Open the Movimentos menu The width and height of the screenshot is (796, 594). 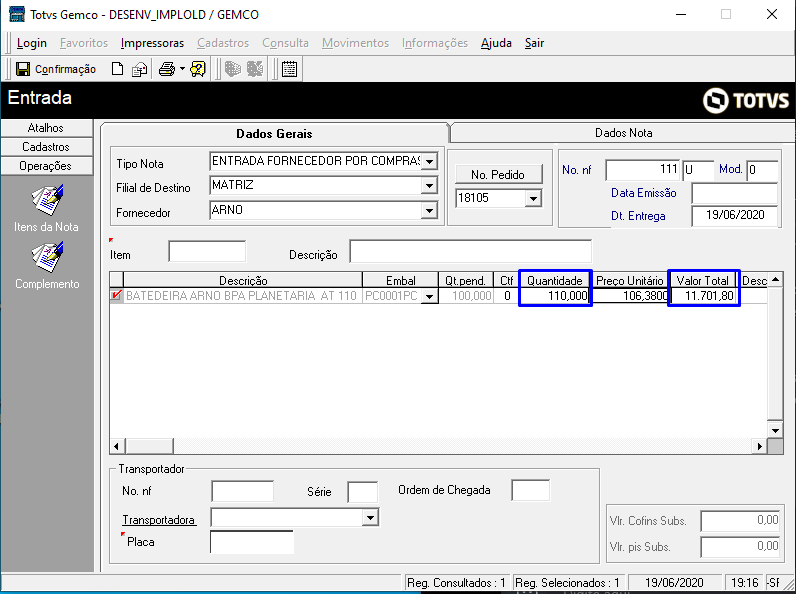pyautogui.click(x=355, y=43)
